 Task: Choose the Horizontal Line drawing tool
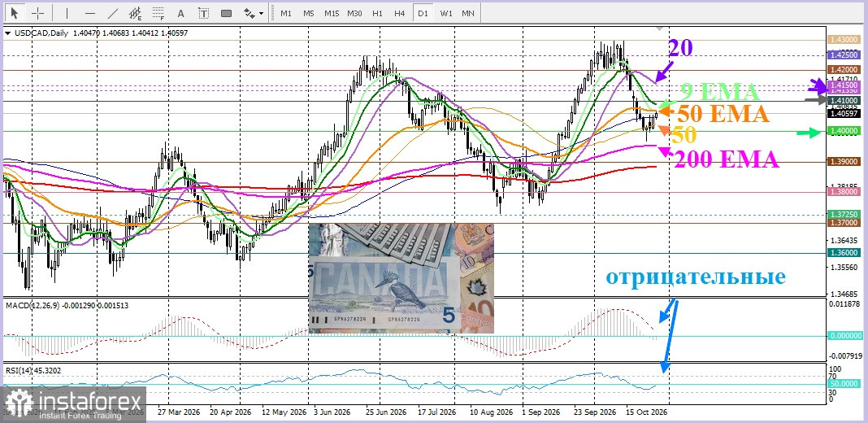(x=90, y=13)
